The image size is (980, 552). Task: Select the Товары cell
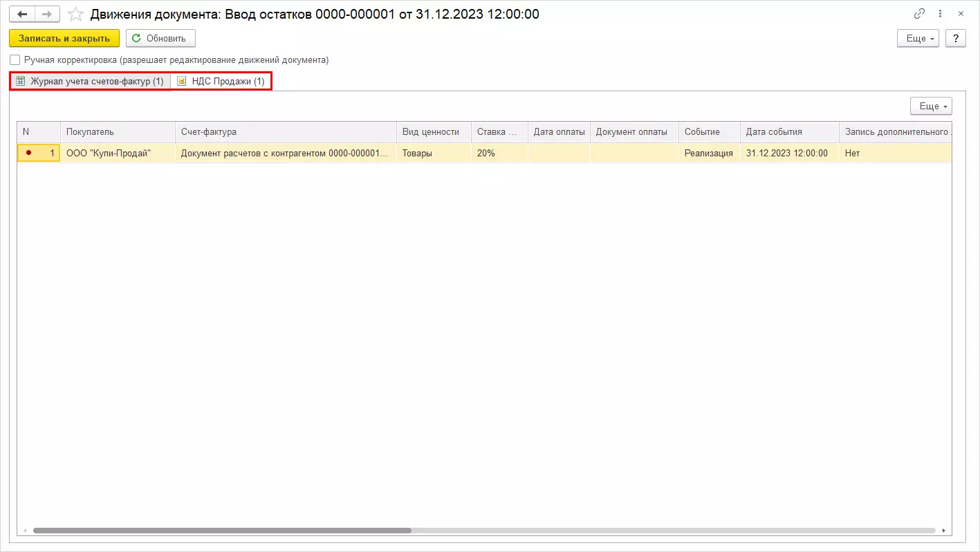(x=434, y=153)
